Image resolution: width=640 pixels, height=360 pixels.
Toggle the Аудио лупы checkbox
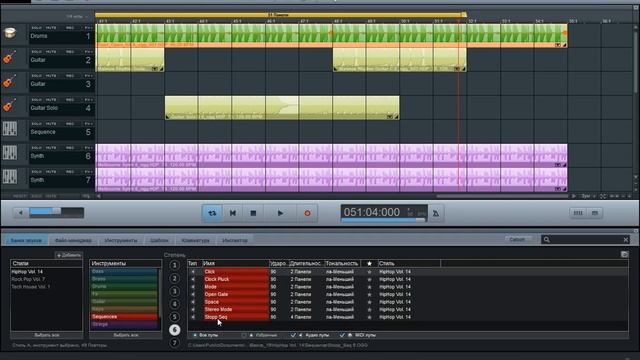click(293, 335)
